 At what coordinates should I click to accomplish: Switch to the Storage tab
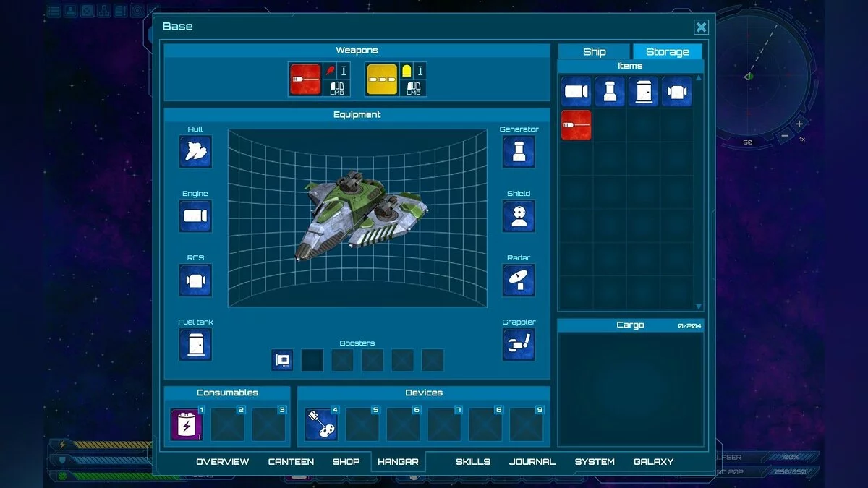tap(667, 52)
